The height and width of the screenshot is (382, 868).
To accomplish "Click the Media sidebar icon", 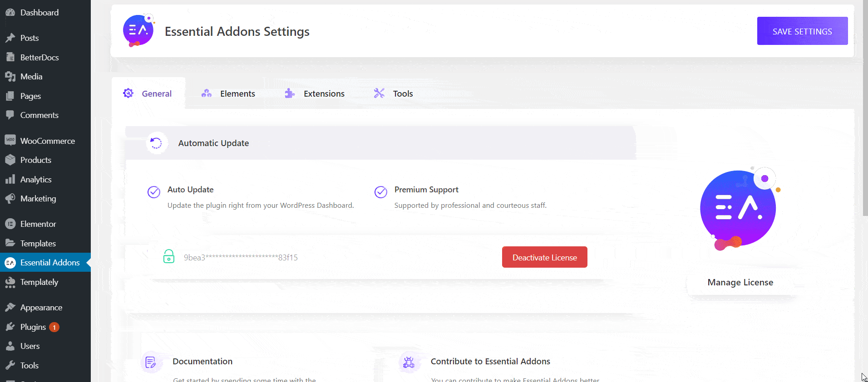I will [10, 77].
